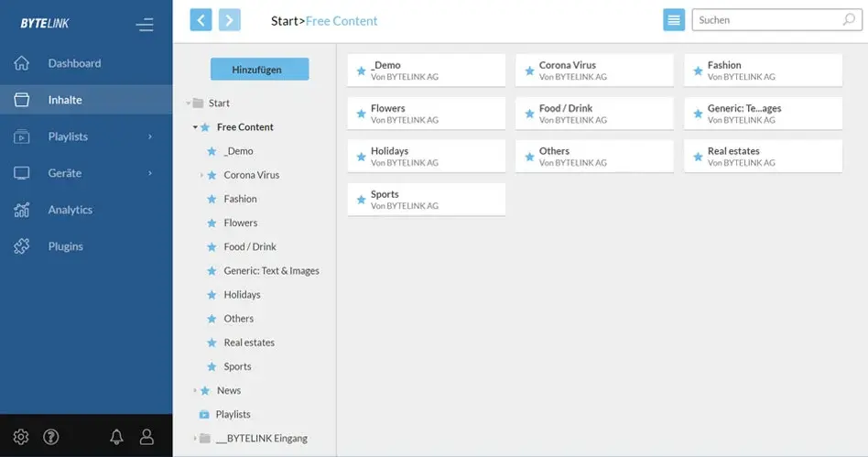The image size is (868, 457).
Task: Select the Inhalte menu item
Action: 86,100
